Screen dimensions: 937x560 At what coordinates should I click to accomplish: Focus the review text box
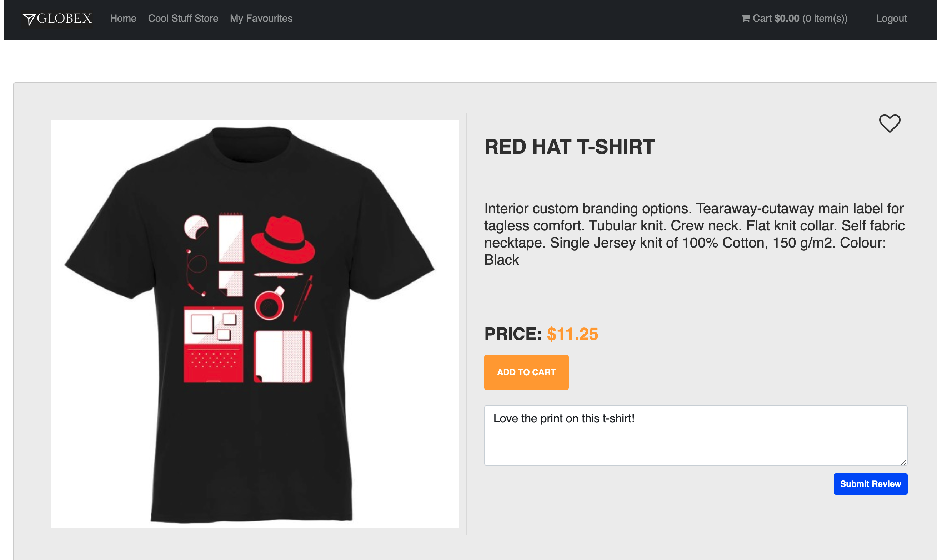coord(696,436)
